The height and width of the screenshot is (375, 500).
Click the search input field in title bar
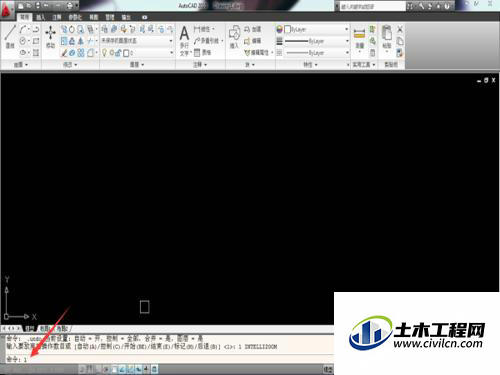(373, 6)
